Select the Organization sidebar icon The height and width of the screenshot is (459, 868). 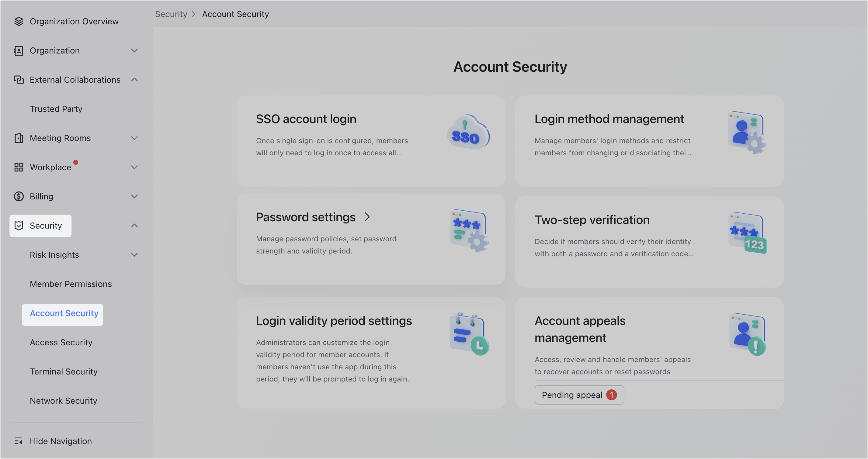(19, 50)
